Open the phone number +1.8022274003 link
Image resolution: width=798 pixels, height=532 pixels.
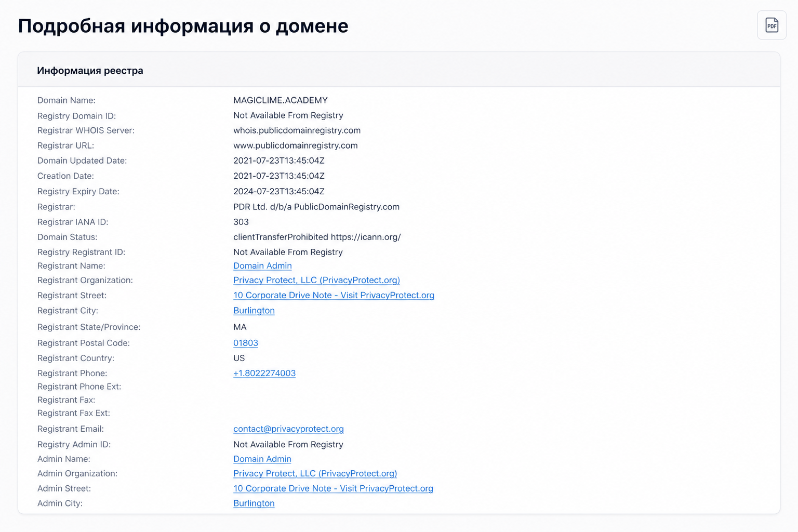tap(264, 373)
